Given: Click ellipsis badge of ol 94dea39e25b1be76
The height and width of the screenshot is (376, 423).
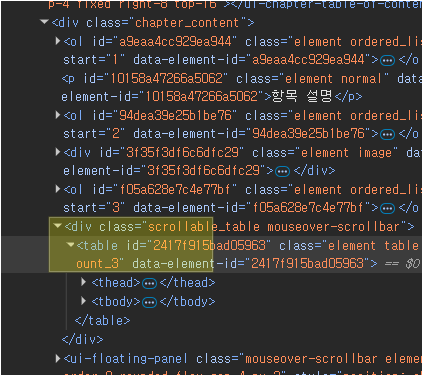Looking at the screenshot, I should pyautogui.click(x=387, y=135).
